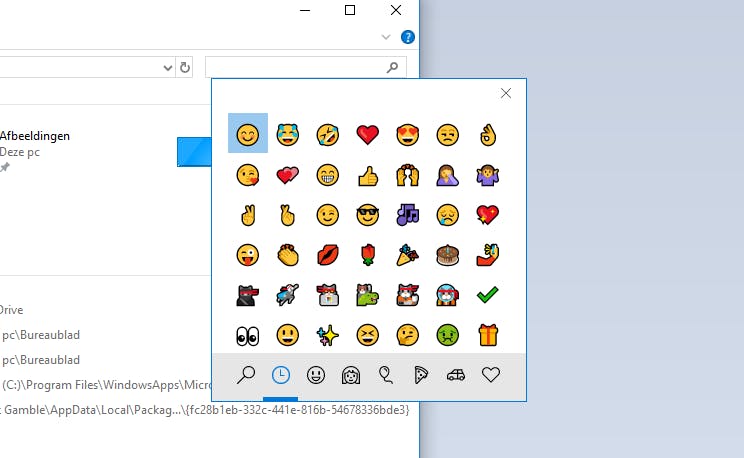This screenshot has height=458, width=744.
Task: Pick the winking face with tongue emoji
Action: [248, 255]
